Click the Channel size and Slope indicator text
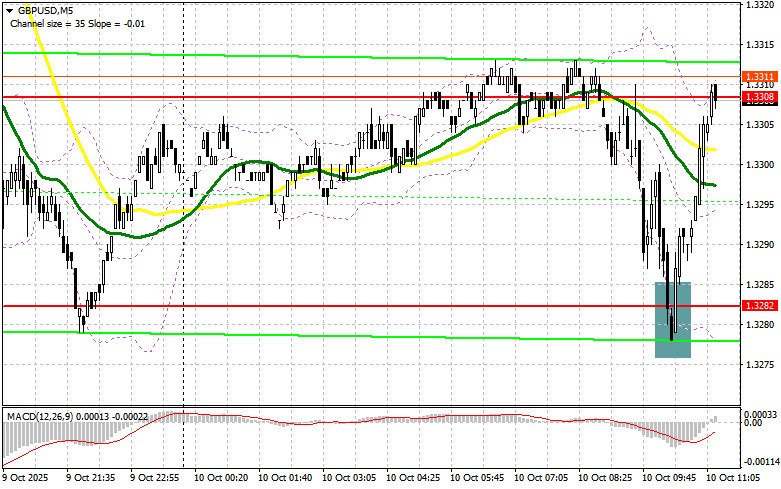Viewport: 781px width, 489px height. pyautogui.click(x=80, y=23)
